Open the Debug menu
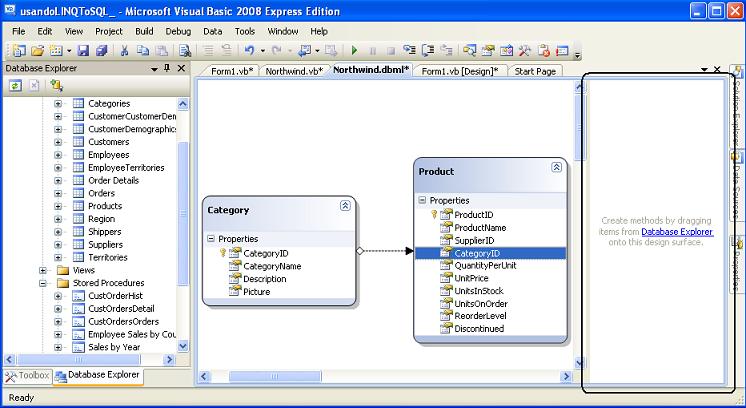Viewport: 746px width, 408px height. pyautogui.click(x=178, y=31)
